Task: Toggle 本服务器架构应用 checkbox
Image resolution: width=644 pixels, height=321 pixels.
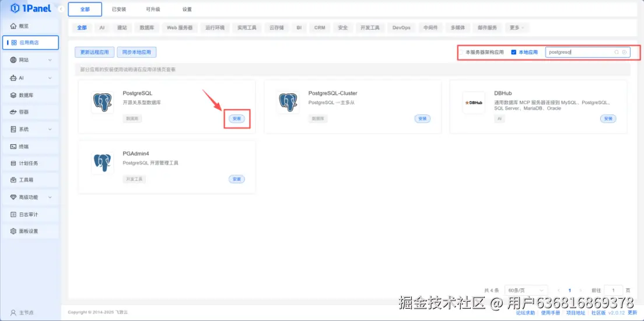Action: (x=461, y=52)
